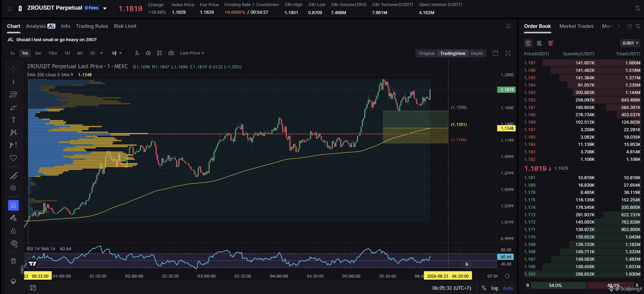Select the 15m timeframe

pyautogui.click(x=53, y=53)
